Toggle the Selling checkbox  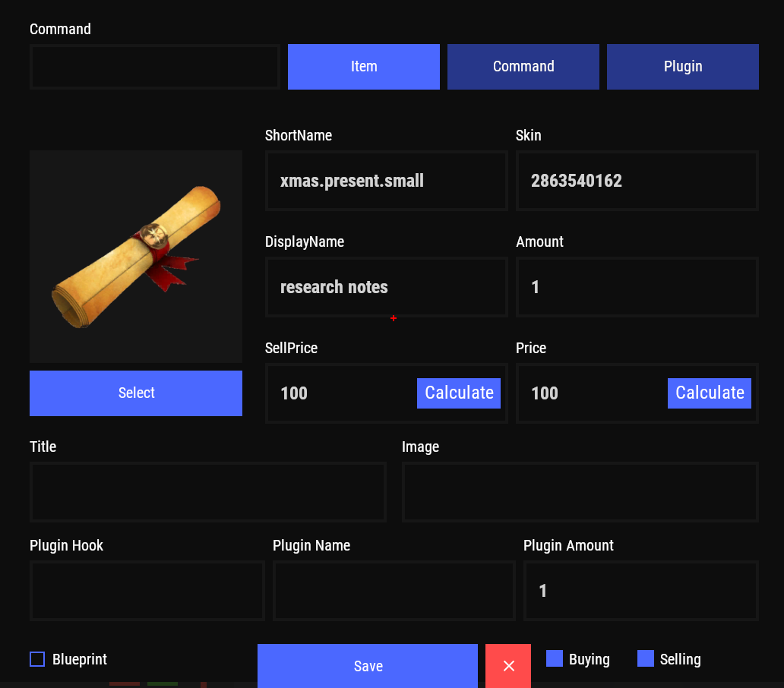646,659
